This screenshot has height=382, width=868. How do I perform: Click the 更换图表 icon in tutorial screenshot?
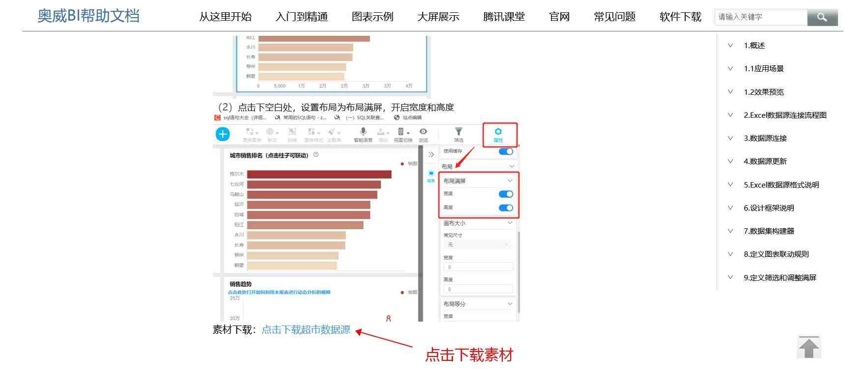click(250, 132)
